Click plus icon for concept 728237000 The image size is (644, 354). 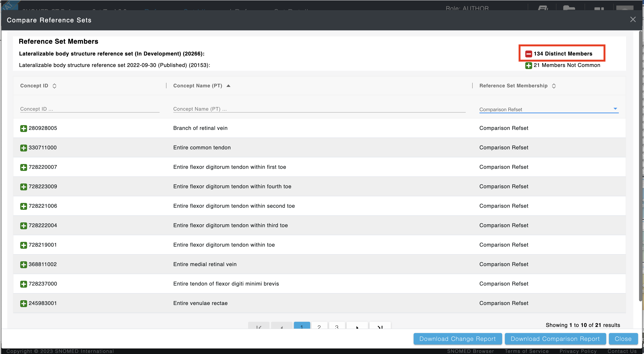[23, 284]
